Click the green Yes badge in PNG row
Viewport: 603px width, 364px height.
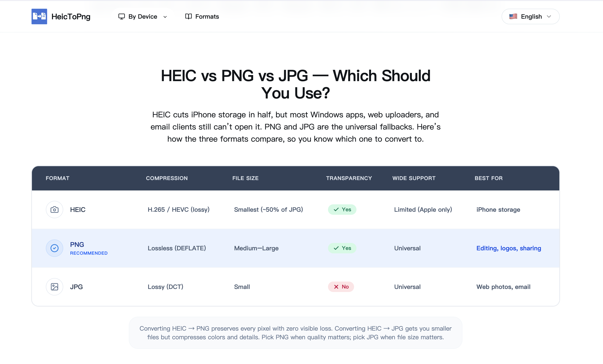click(x=342, y=248)
